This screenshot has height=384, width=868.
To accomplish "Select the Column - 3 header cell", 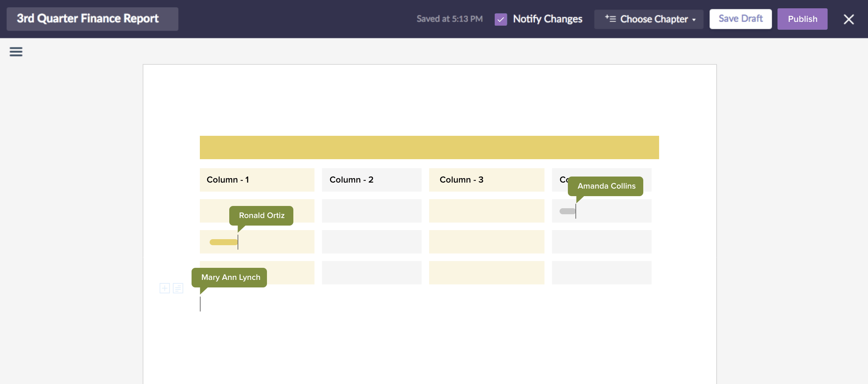I will (x=486, y=180).
